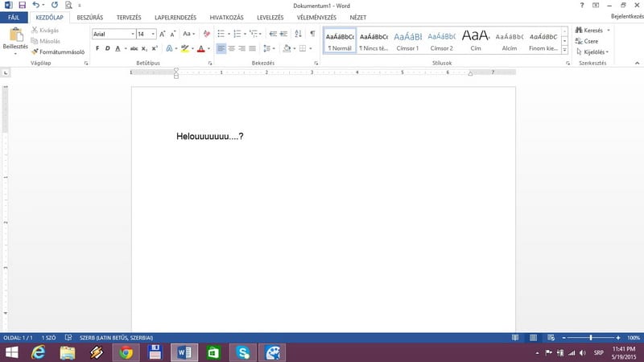Click the Csere replace button
Screen dimensions: 644x362
coord(590,41)
